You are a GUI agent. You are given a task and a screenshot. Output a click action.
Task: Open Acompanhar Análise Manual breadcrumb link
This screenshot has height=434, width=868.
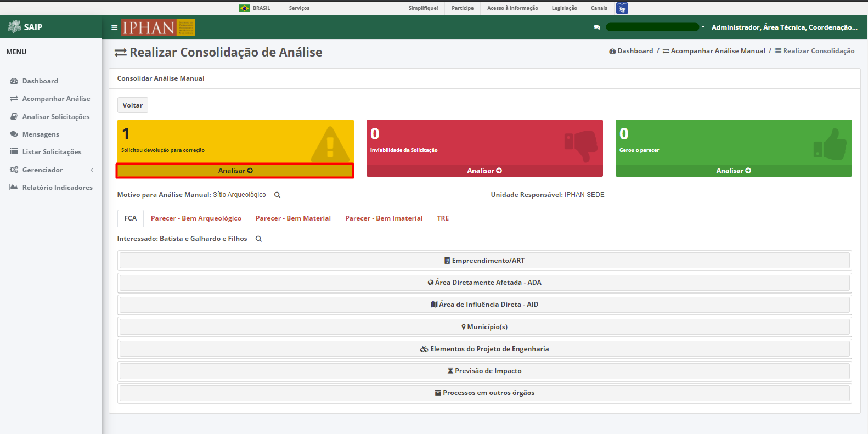point(714,51)
